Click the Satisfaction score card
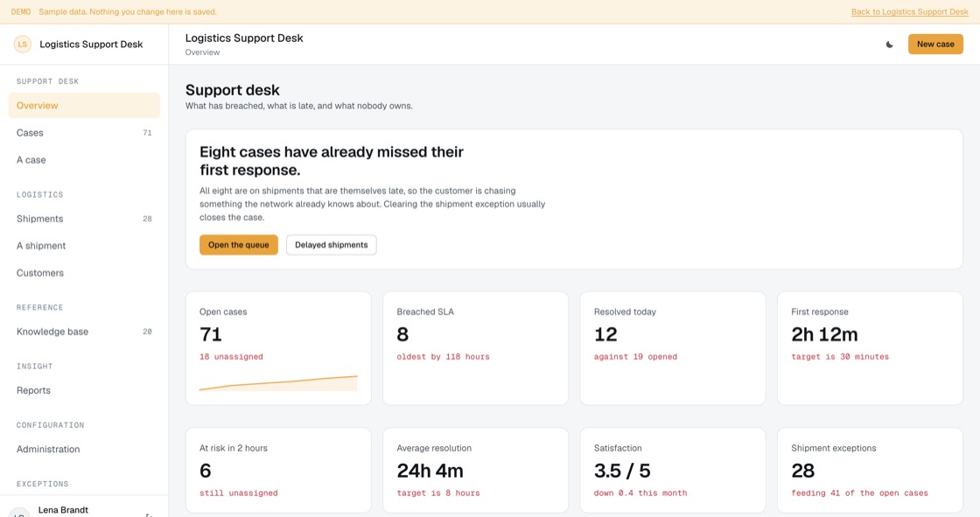This screenshot has height=517, width=980. [673, 470]
